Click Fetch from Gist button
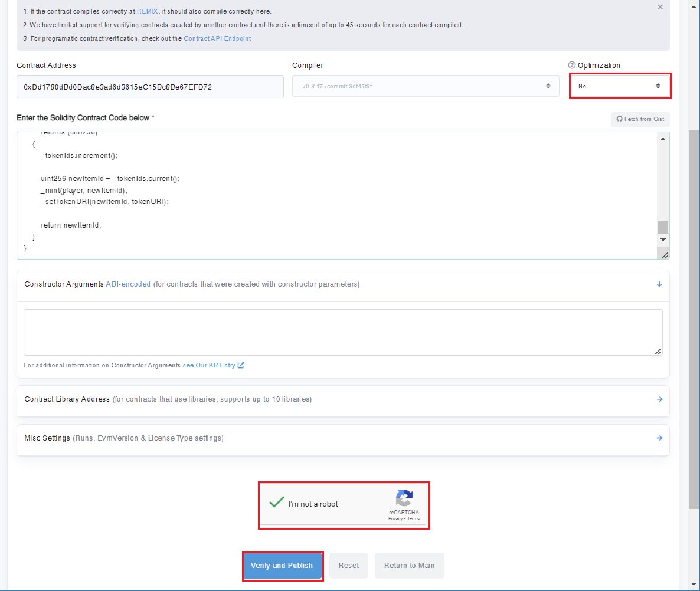The height and width of the screenshot is (591, 700). [x=640, y=119]
